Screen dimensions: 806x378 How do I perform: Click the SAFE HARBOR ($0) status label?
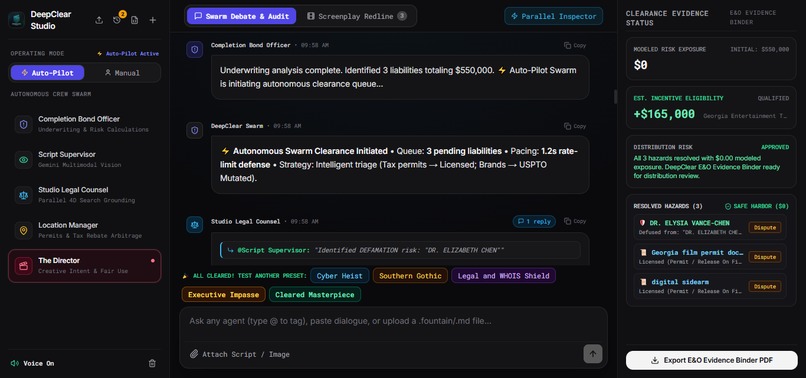pyautogui.click(x=756, y=206)
